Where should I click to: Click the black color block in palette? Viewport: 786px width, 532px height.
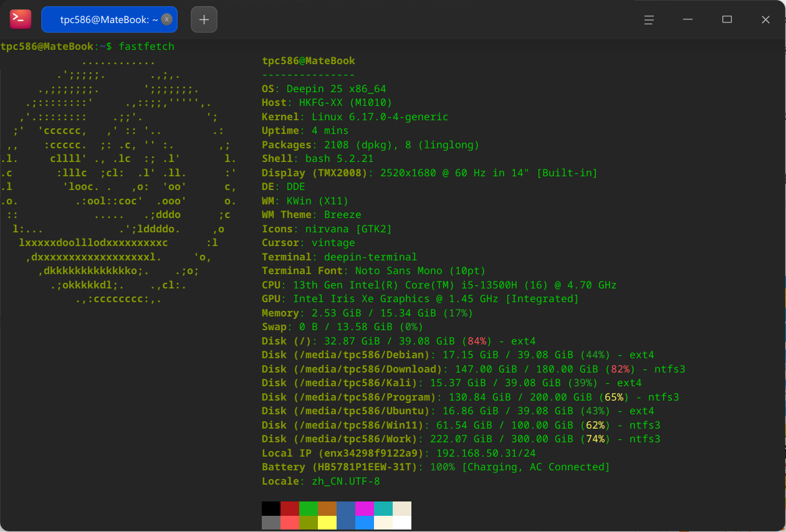click(x=271, y=508)
